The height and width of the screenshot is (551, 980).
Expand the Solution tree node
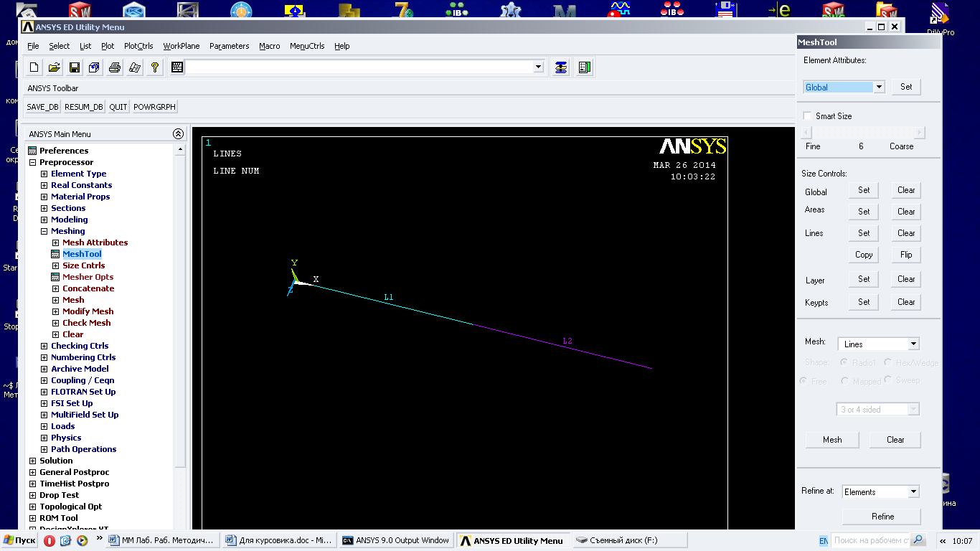(x=32, y=461)
